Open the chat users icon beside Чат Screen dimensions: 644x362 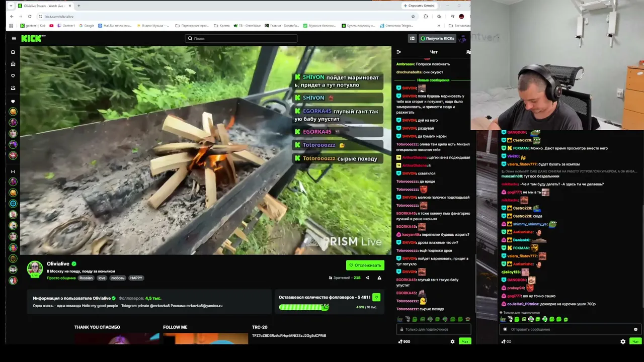(x=468, y=52)
